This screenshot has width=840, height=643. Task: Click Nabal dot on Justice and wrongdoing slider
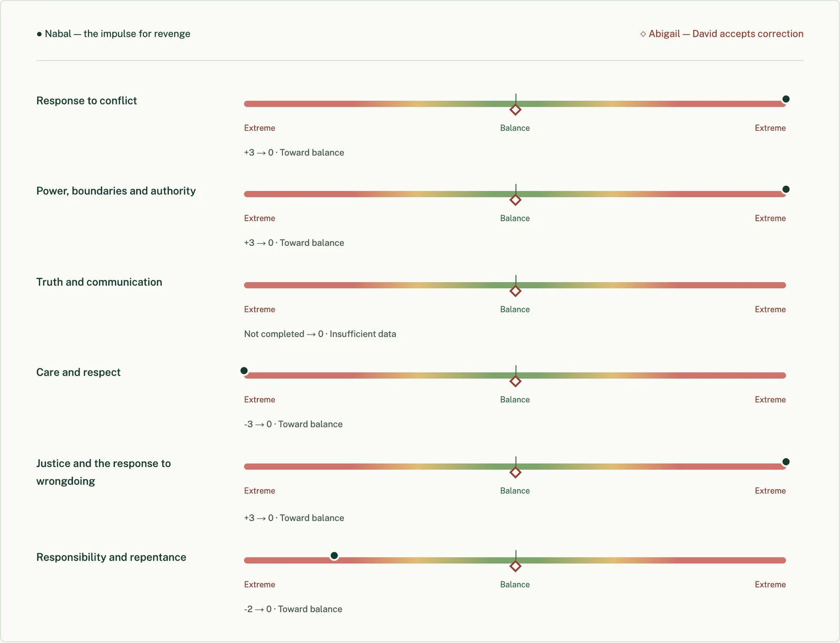click(786, 462)
